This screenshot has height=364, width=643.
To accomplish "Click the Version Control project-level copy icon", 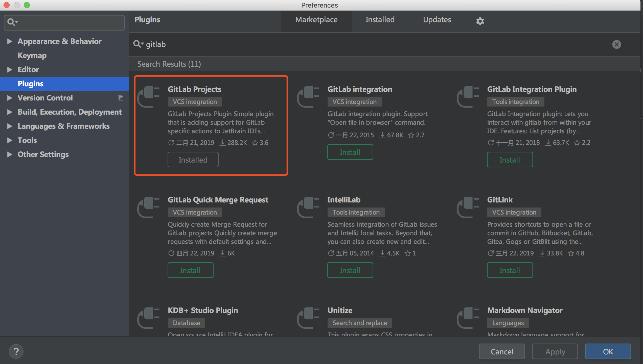I will [x=121, y=98].
